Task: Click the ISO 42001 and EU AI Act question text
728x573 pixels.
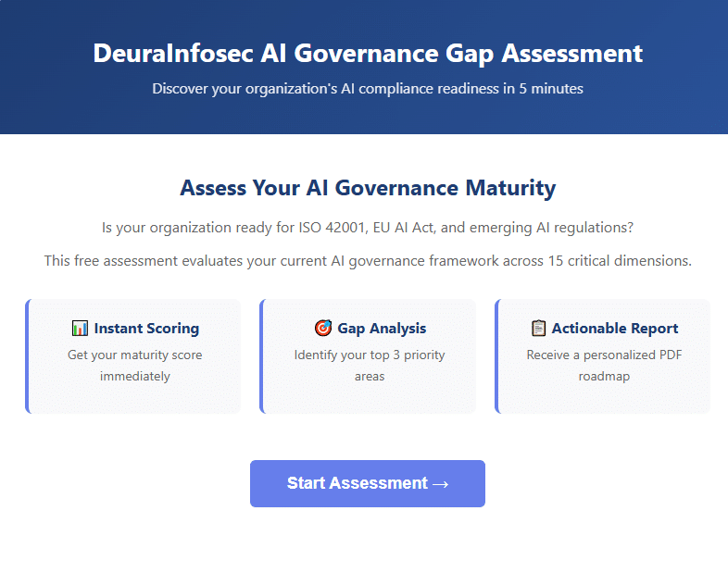Action: (x=368, y=228)
